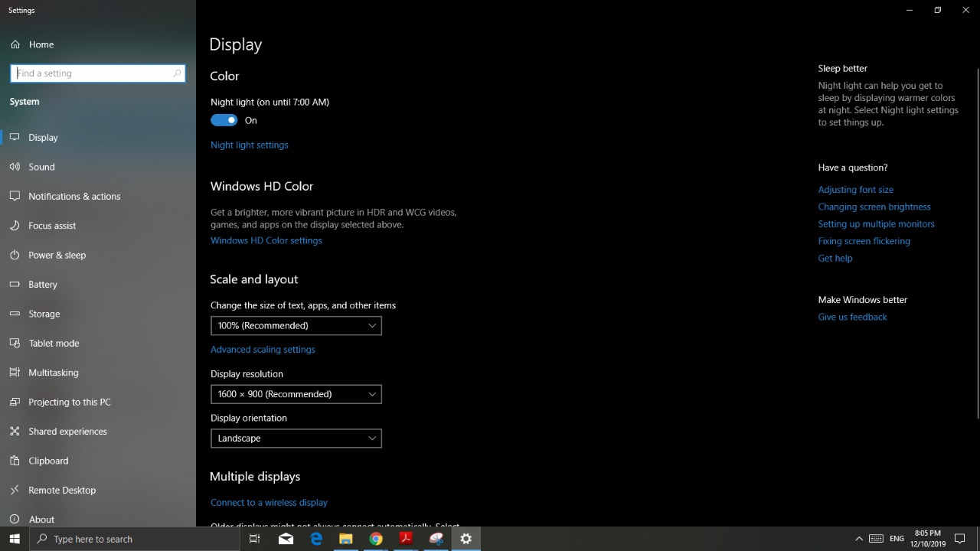The image size is (980, 551).
Task: Click the Focus assist moon icon
Action: pyautogui.click(x=15, y=226)
